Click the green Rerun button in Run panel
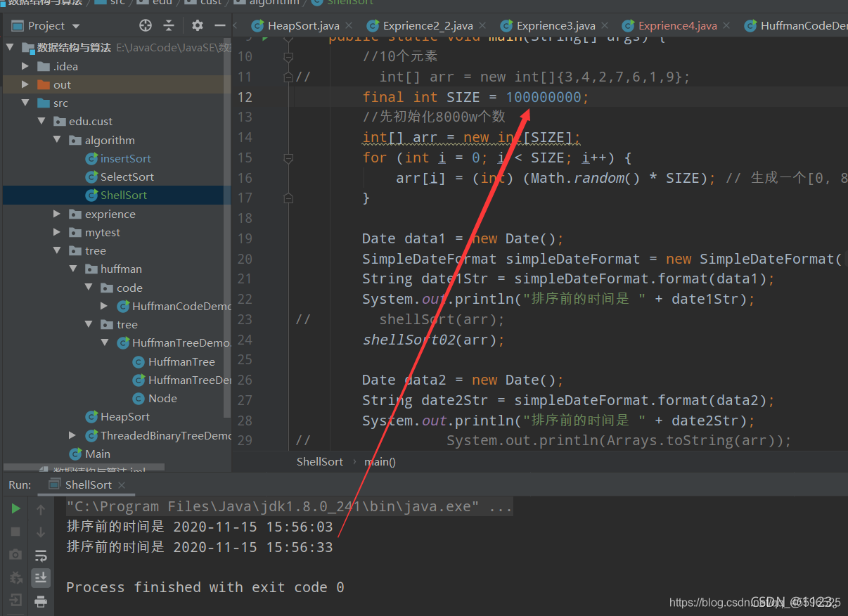 coord(15,508)
